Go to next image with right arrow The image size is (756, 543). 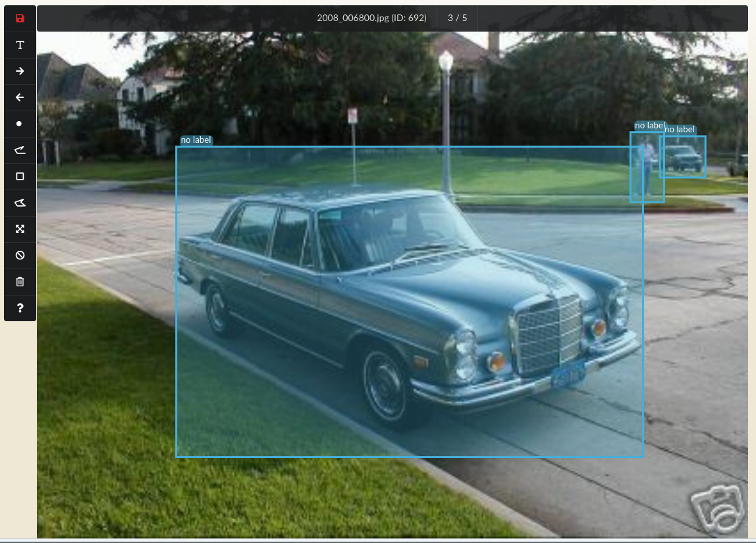click(20, 71)
